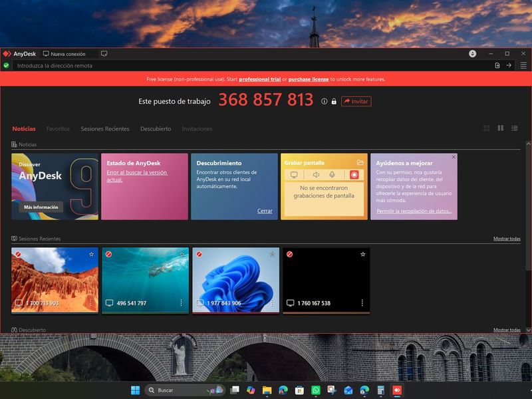The height and width of the screenshot is (399, 532).
Task: Click the Error al buscar la versión actual link
Action: (x=137, y=176)
